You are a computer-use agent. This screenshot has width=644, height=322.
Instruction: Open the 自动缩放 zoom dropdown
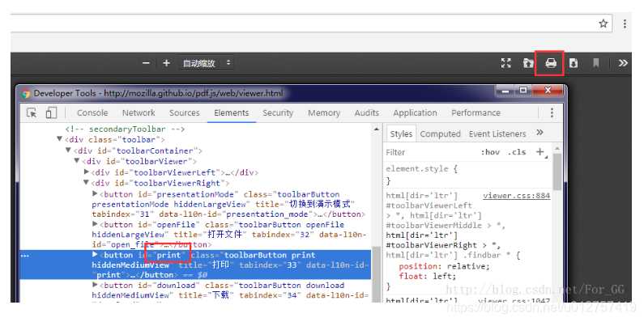click(x=207, y=63)
